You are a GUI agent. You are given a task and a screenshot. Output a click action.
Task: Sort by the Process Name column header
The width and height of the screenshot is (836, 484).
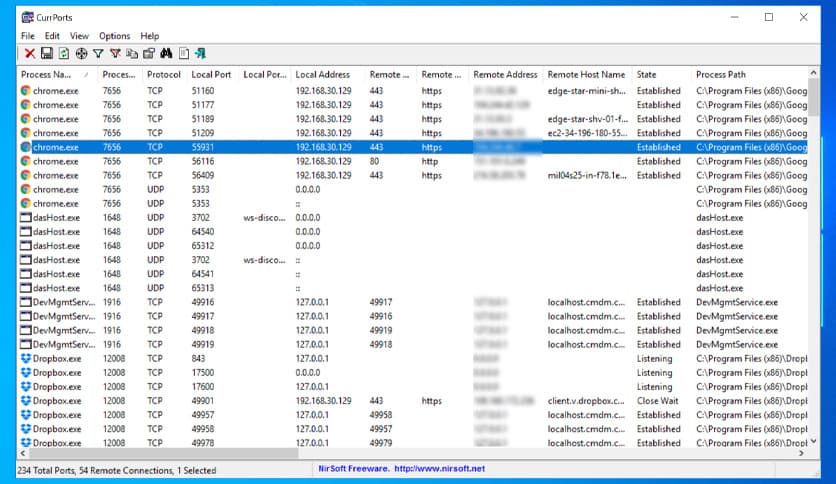57,75
